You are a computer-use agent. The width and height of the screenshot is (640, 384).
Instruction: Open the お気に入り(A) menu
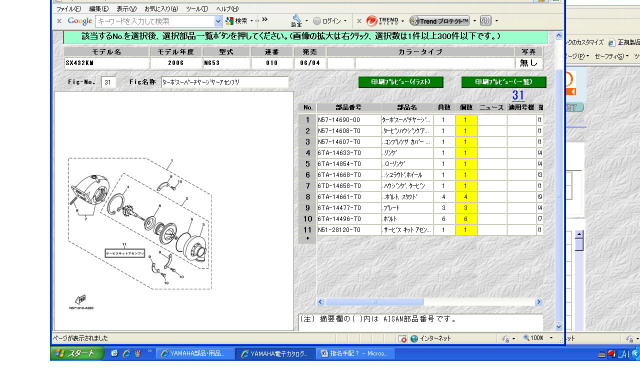point(161,9)
